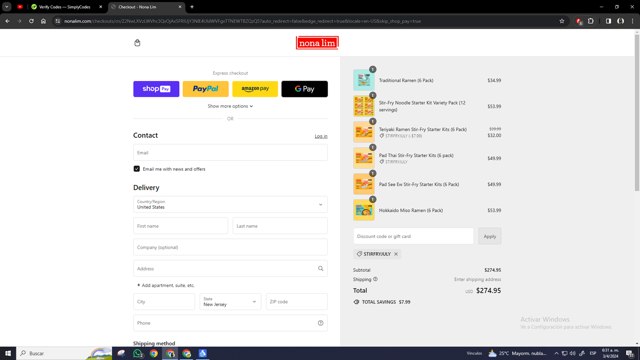Viewport: 640px width, 360px height.
Task: Toggle the browser side panel
Action: [609, 21]
